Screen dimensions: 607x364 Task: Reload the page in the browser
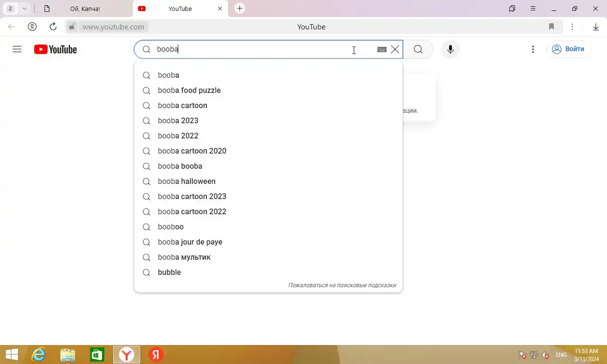(x=53, y=27)
